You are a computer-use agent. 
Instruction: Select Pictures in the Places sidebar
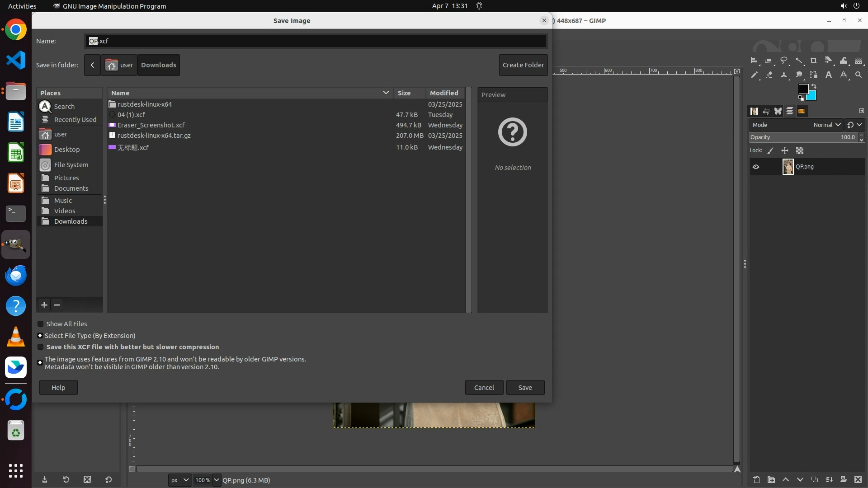(66, 178)
